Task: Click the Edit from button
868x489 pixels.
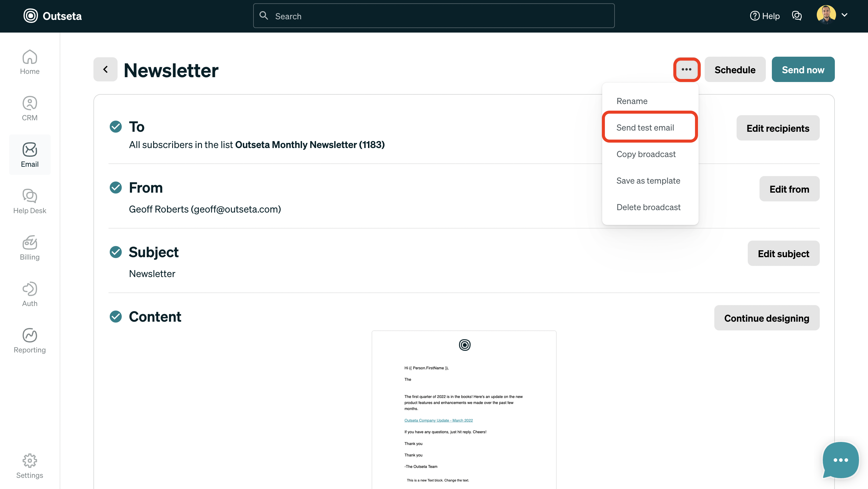Action: click(x=789, y=189)
